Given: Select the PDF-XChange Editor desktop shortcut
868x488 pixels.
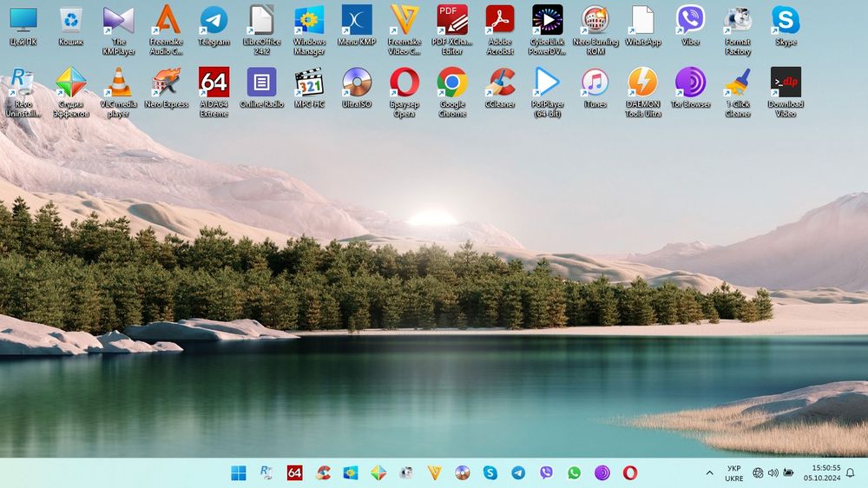Looking at the screenshot, I should click(x=451, y=30).
